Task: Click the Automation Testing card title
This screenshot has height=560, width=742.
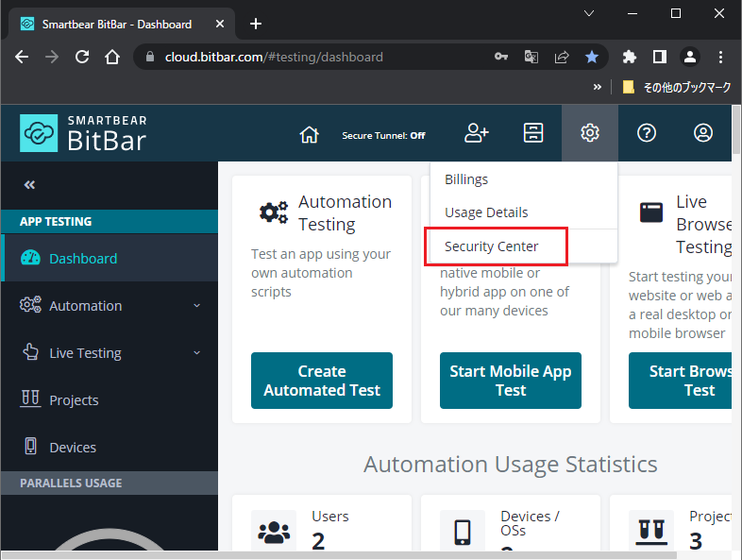Action: [345, 213]
